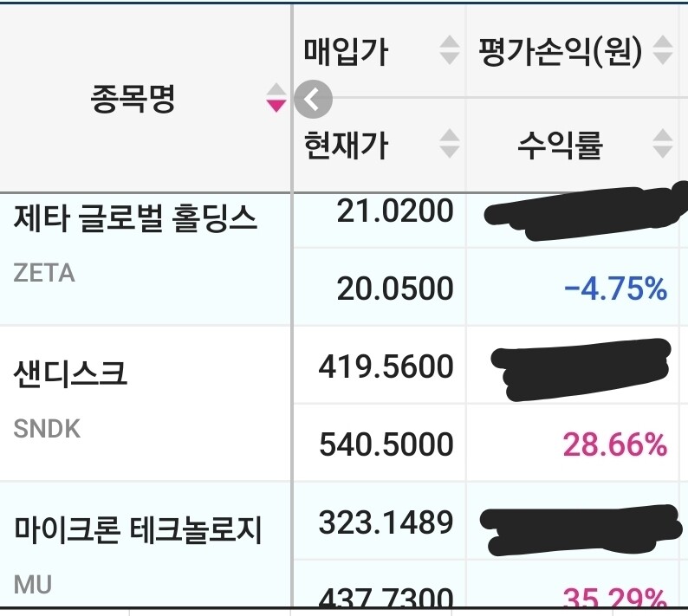Click the -4.75% return value
This screenshot has width=688, height=616.
(x=615, y=289)
